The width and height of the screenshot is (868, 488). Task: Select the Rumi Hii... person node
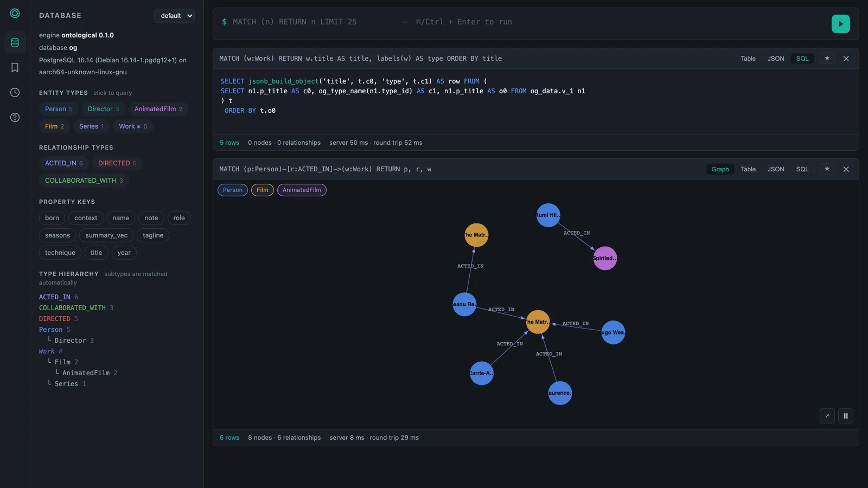[x=548, y=215]
